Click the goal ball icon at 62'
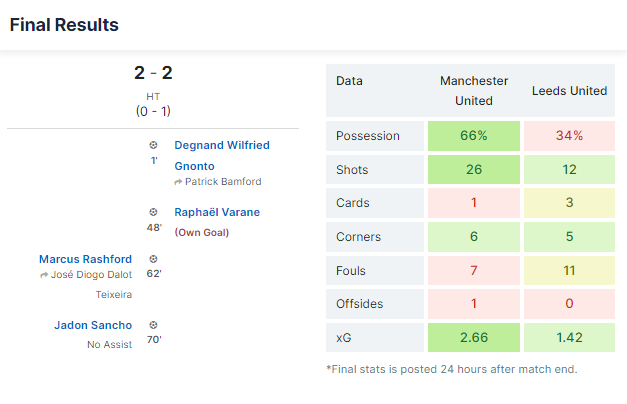 pos(153,259)
